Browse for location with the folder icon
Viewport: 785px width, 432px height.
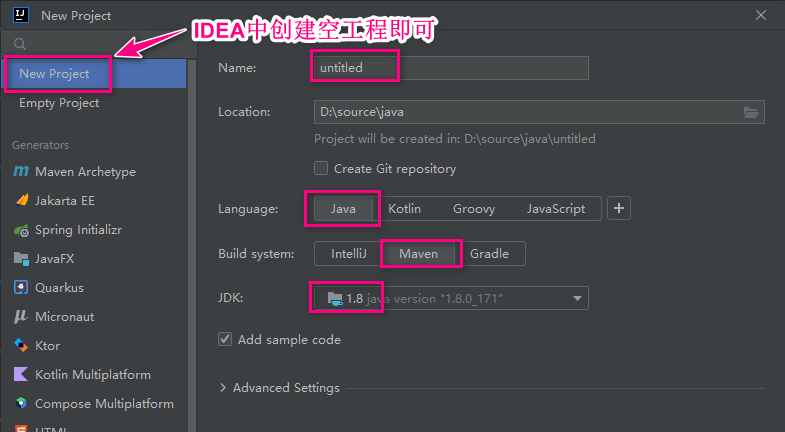[x=750, y=112]
